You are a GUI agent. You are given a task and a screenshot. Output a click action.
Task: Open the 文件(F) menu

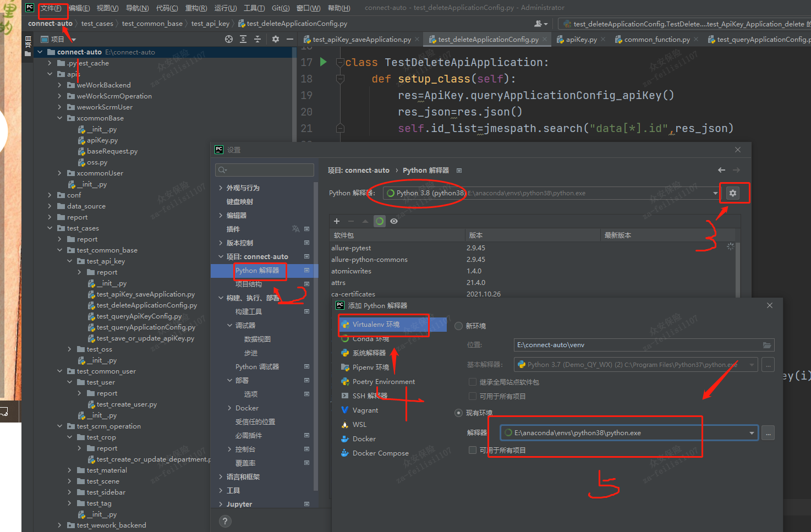[51, 8]
